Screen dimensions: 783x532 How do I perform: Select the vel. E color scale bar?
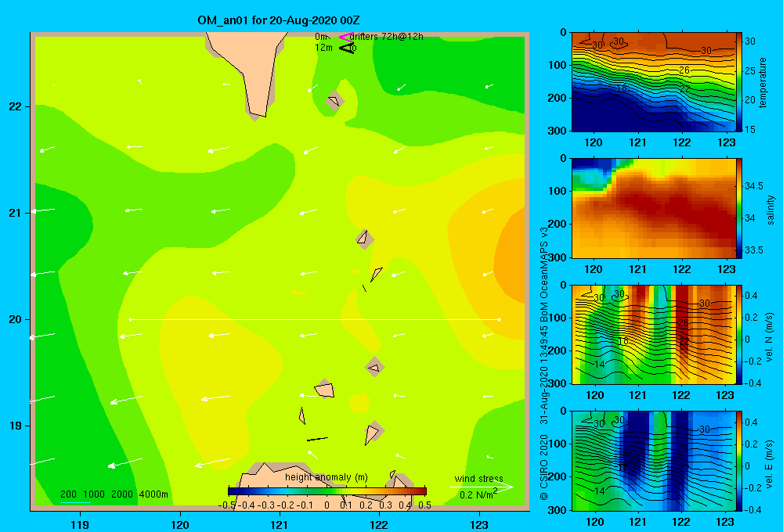(739, 461)
